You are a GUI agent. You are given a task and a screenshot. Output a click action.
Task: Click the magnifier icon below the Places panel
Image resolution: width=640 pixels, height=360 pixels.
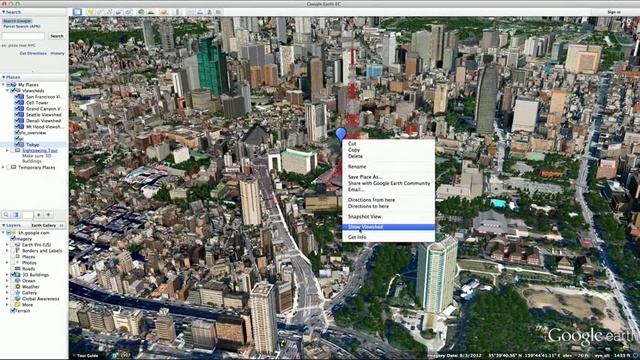6,214
